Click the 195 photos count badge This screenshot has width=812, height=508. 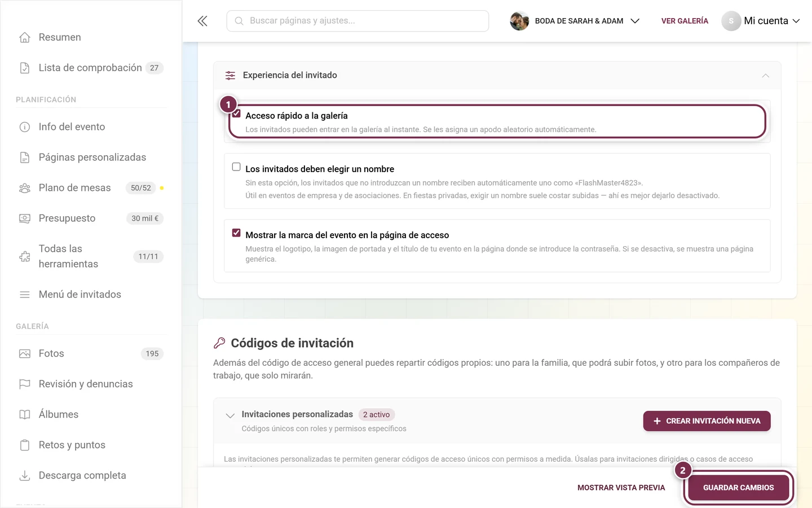152,354
